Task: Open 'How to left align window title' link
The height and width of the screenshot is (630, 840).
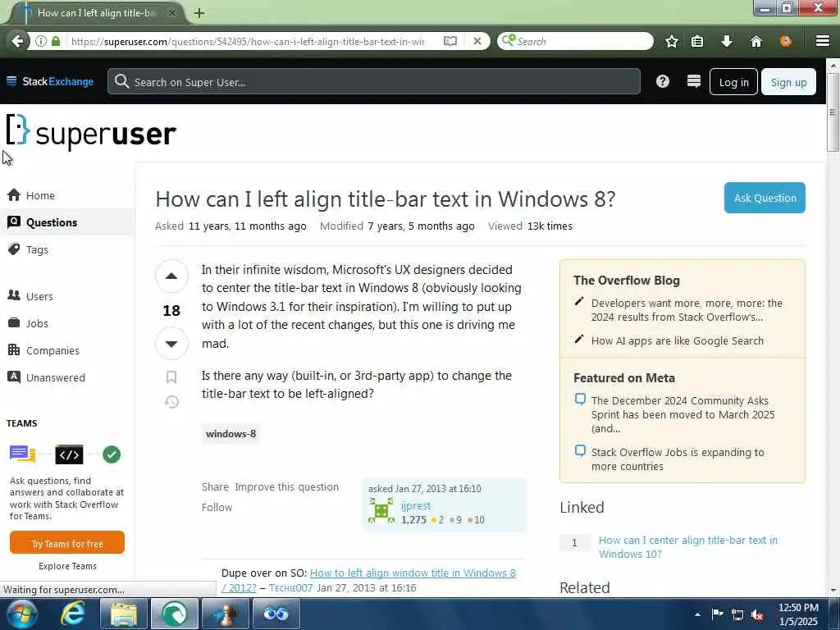Action: (413, 573)
